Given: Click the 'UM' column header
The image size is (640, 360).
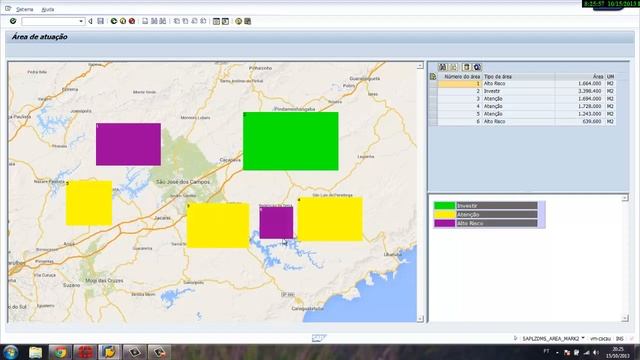Looking at the screenshot, I should tap(610, 76).
